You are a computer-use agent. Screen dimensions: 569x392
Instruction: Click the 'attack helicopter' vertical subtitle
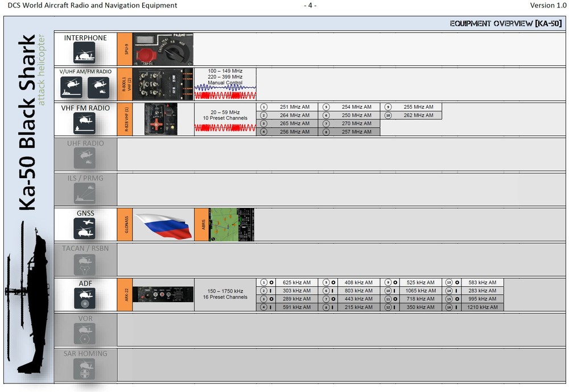point(42,70)
